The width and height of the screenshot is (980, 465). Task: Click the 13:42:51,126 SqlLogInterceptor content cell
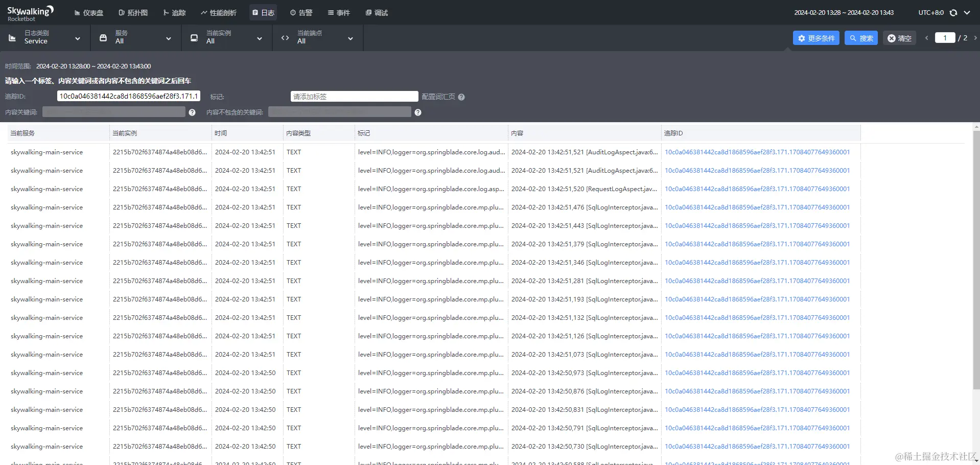pos(585,336)
